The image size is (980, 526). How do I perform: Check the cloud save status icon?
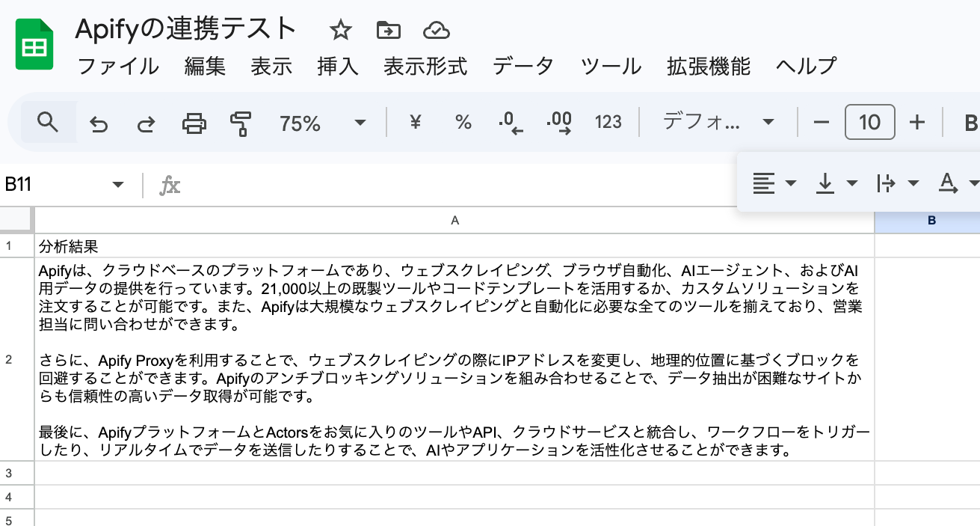(436, 30)
